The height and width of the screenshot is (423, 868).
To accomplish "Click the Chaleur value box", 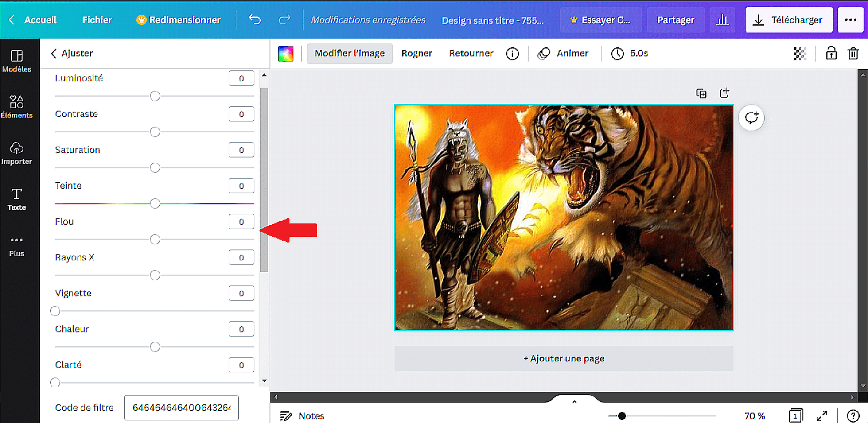I will 241,329.
